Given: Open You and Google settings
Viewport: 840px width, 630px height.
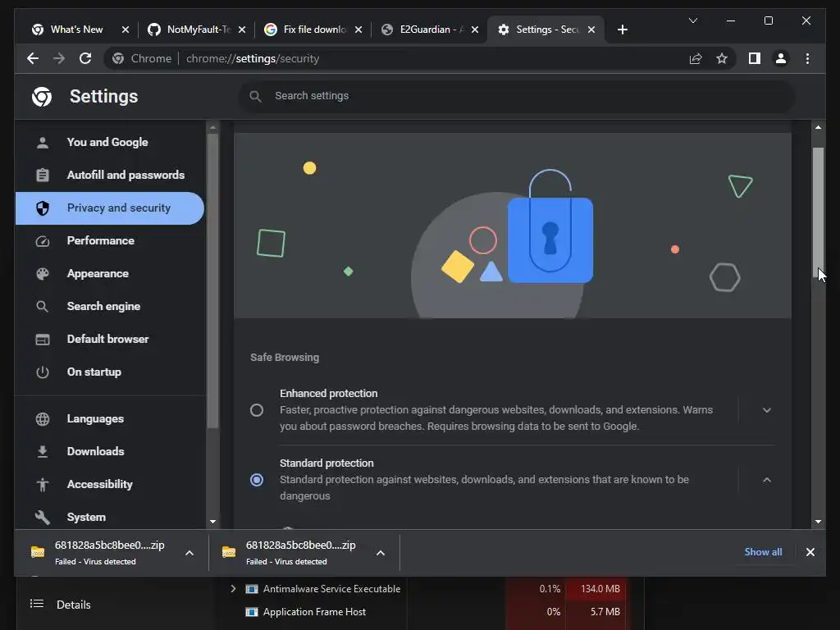Looking at the screenshot, I should [110, 142].
